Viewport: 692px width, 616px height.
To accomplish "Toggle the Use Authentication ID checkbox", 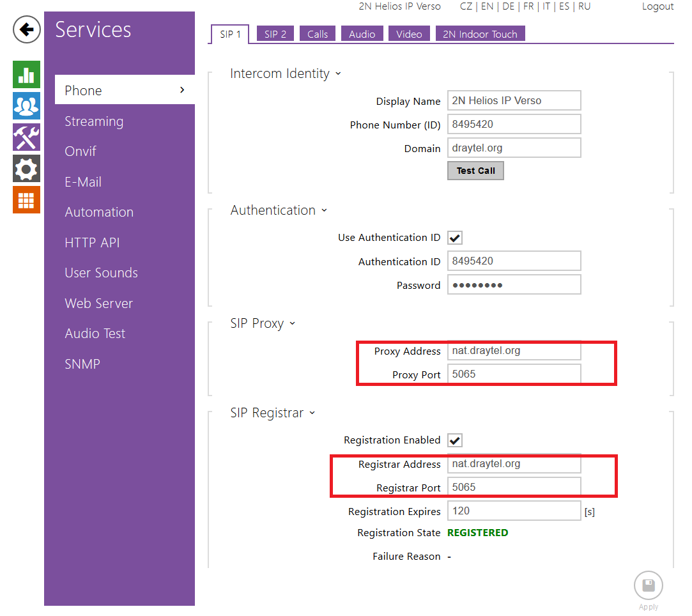I will pos(455,238).
